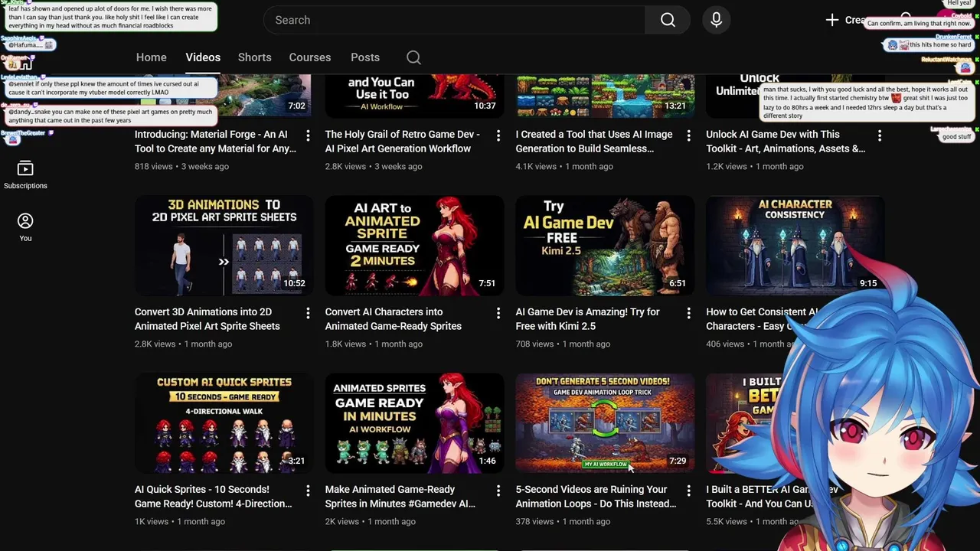Play the AI Character Consistency thumbnail
980x551 pixels.
click(x=795, y=246)
